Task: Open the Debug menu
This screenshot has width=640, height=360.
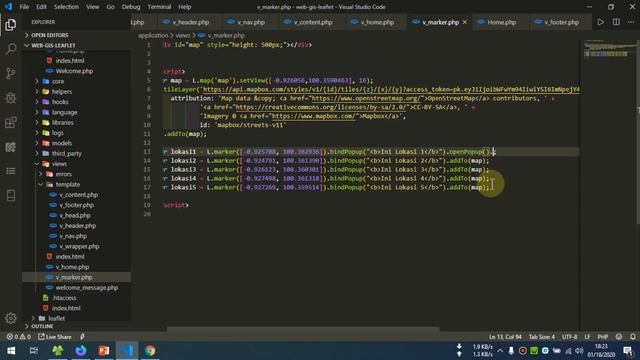Action: 131,7
